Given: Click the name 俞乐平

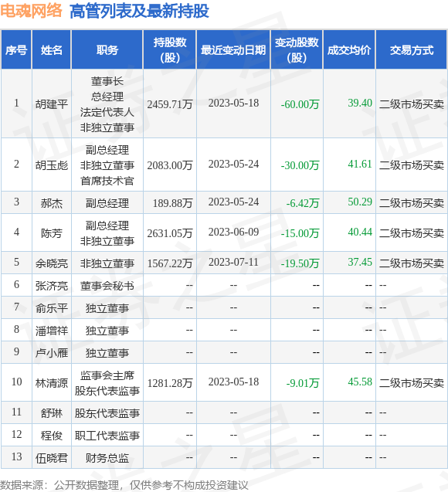Looking at the screenshot, I should click(x=52, y=308).
